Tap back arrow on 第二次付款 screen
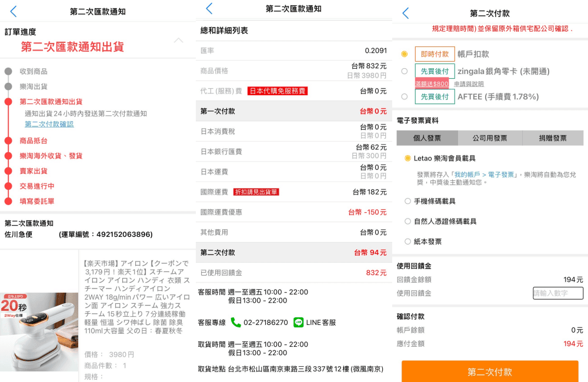The image size is (588, 382). [405, 13]
